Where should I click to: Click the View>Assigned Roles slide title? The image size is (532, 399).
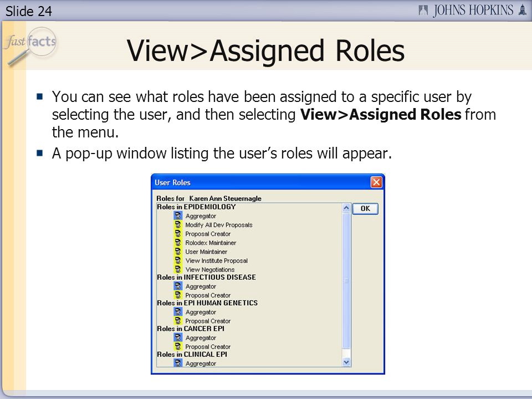[x=265, y=50]
